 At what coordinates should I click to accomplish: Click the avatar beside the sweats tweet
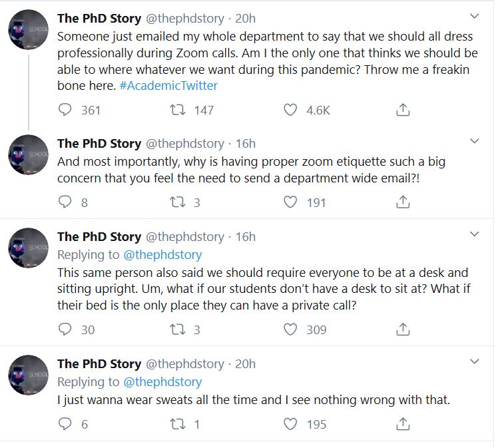28,375
